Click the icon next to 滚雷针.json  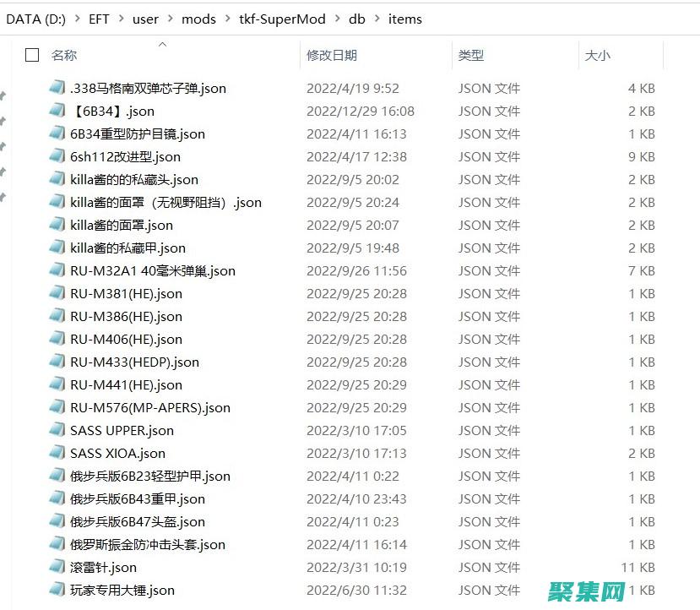(x=57, y=567)
